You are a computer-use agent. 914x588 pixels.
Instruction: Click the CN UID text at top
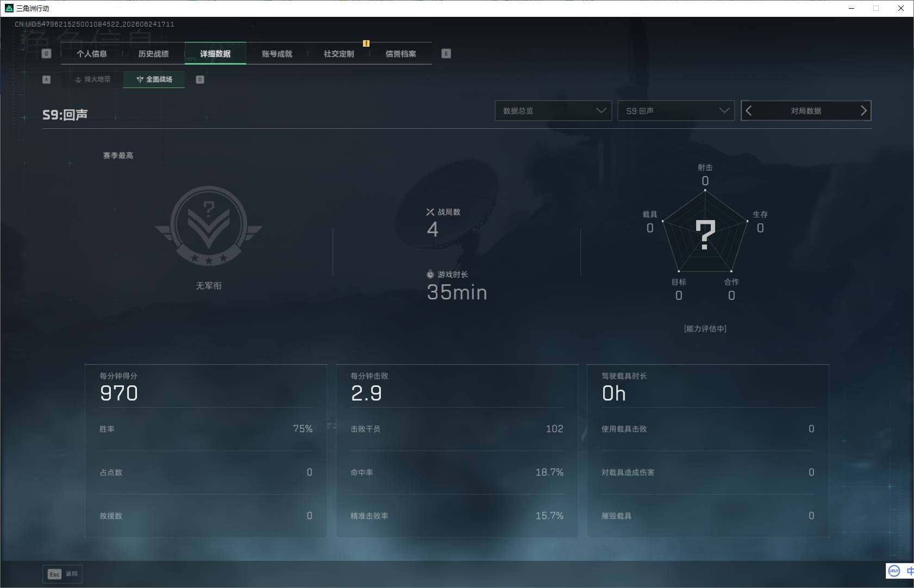pos(95,24)
